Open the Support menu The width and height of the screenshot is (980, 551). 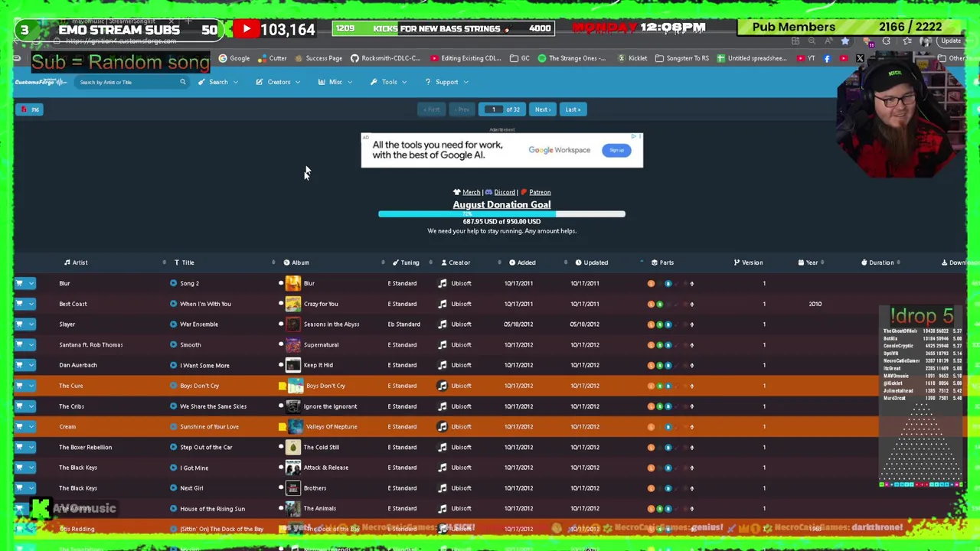pyautogui.click(x=446, y=82)
